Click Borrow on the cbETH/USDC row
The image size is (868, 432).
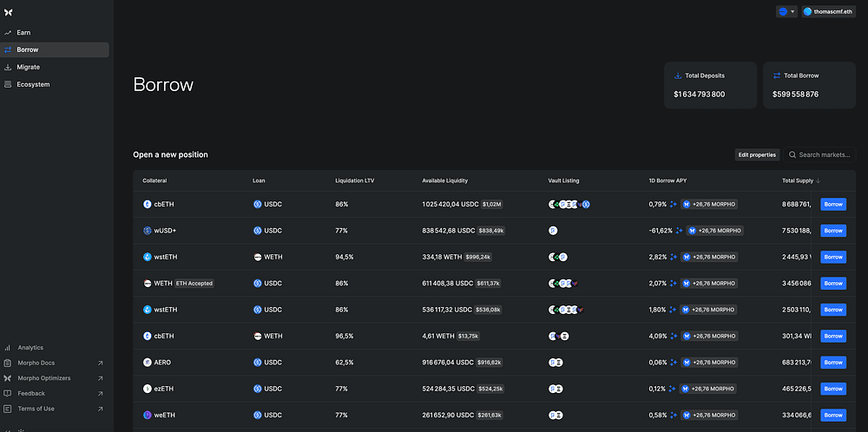click(x=833, y=204)
